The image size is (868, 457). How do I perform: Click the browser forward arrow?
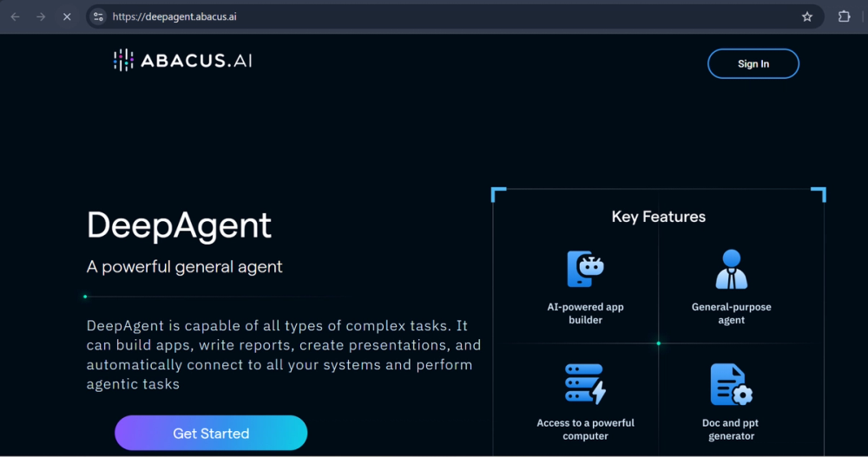click(x=41, y=16)
